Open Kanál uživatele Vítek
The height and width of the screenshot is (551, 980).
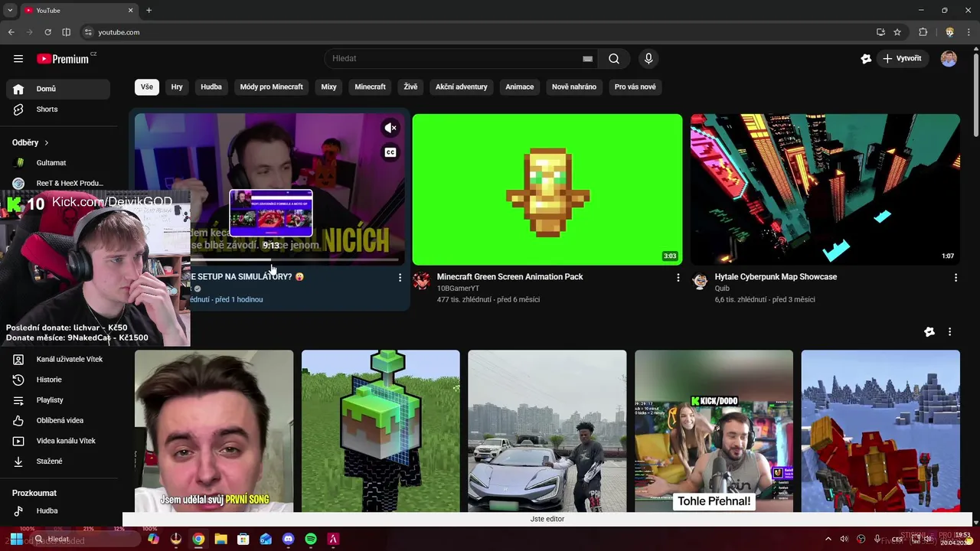58,360
